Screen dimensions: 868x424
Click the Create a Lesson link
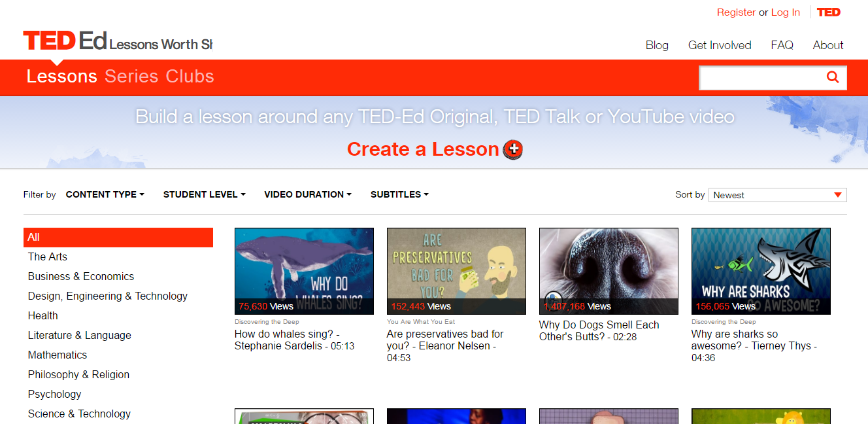pyautogui.click(x=423, y=149)
